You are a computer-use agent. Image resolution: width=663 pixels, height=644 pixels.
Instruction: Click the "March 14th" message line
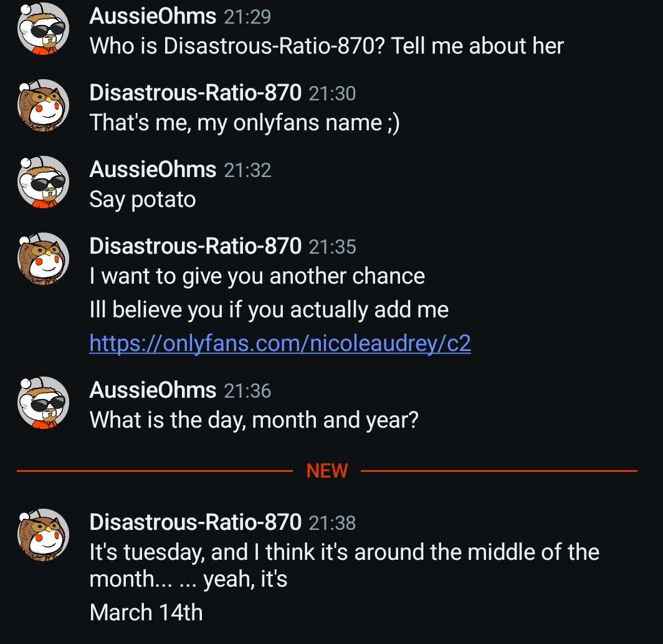tap(146, 612)
